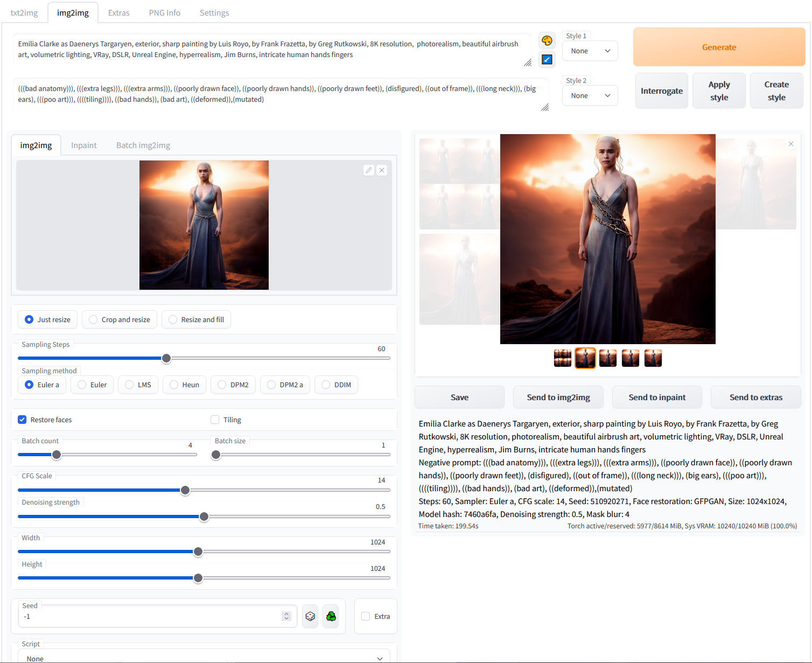Click the Send to inpaint button
The height and width of the screenshot is (663, 812).
657,397
